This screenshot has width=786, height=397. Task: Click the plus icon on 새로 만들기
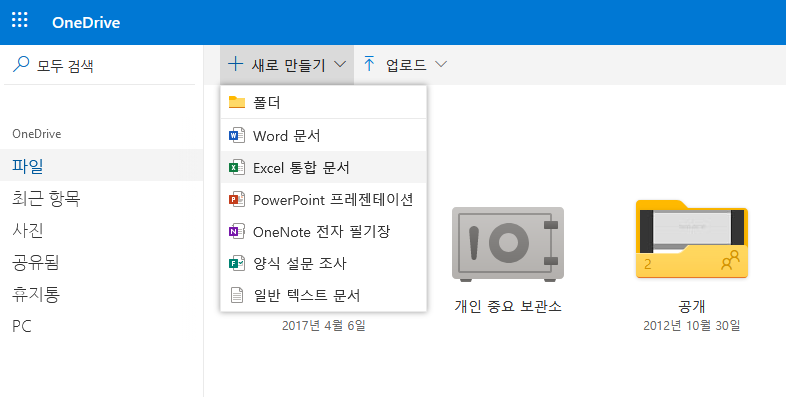235,64
